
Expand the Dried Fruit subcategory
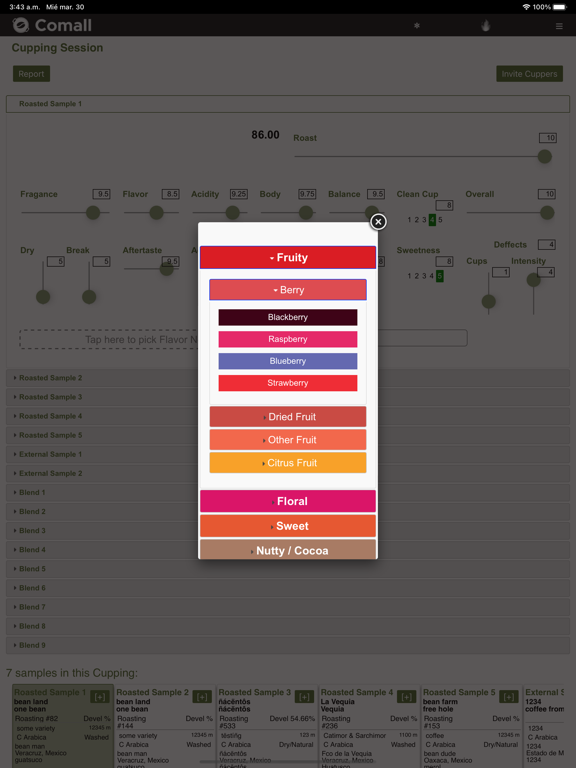[288, 417]
